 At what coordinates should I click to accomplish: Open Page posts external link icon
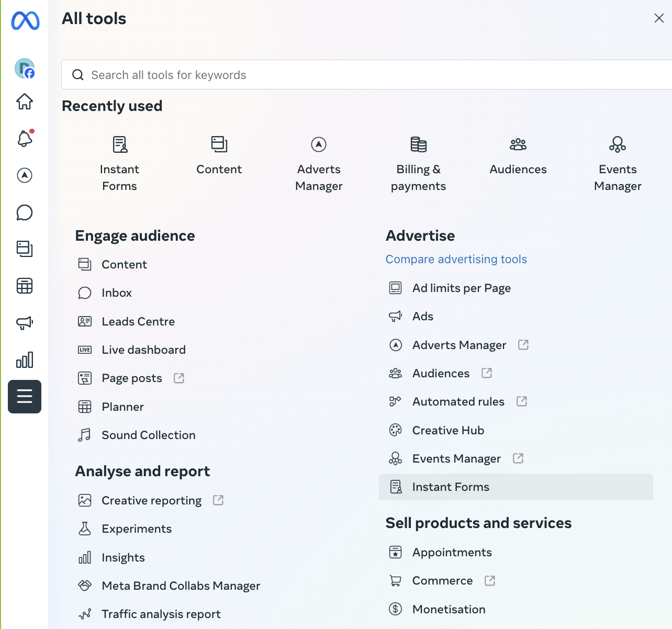(179, 378)
